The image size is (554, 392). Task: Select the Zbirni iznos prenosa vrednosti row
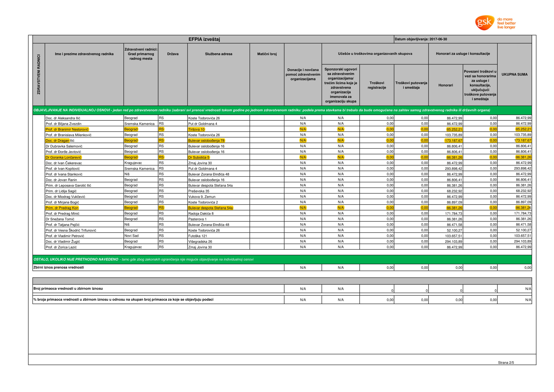59,267
